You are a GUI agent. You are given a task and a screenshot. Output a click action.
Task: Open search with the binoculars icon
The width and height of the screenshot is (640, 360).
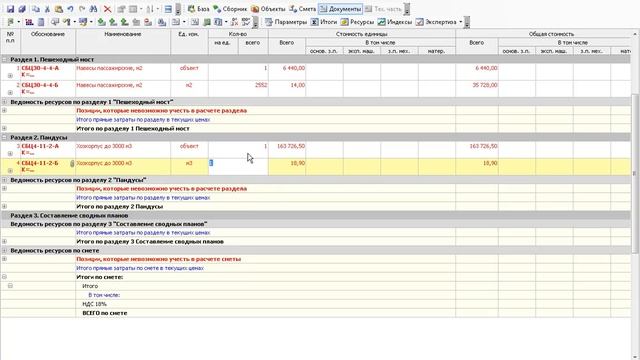coord(93,9)
